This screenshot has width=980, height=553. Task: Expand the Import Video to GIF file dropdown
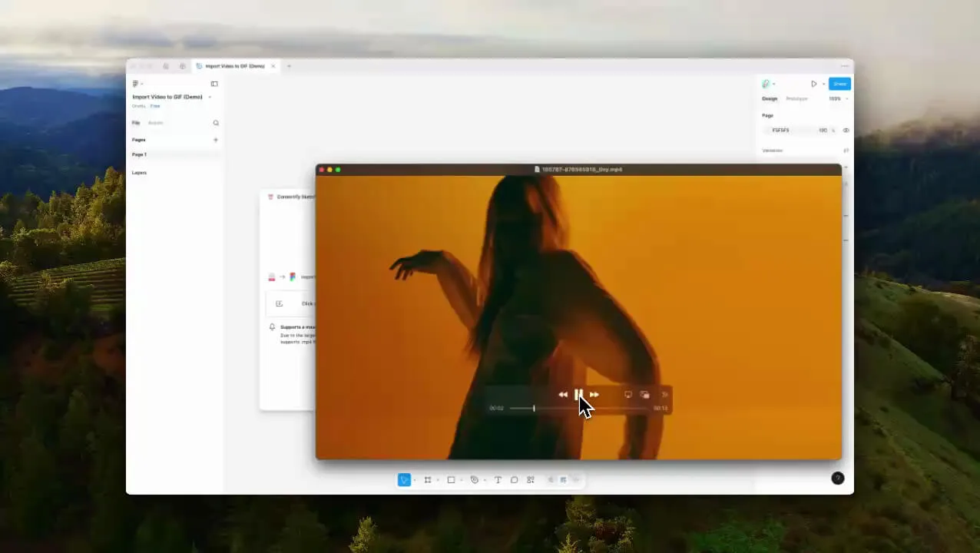click(x=209, y=97)
